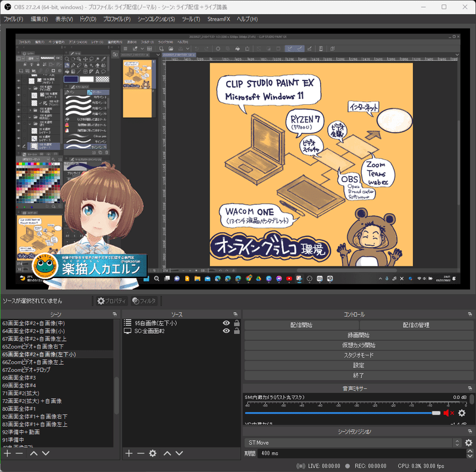This screenshot has height=472, width=476.
Task: Open source properties gear in Sources footer
Action: pos(153,454)
